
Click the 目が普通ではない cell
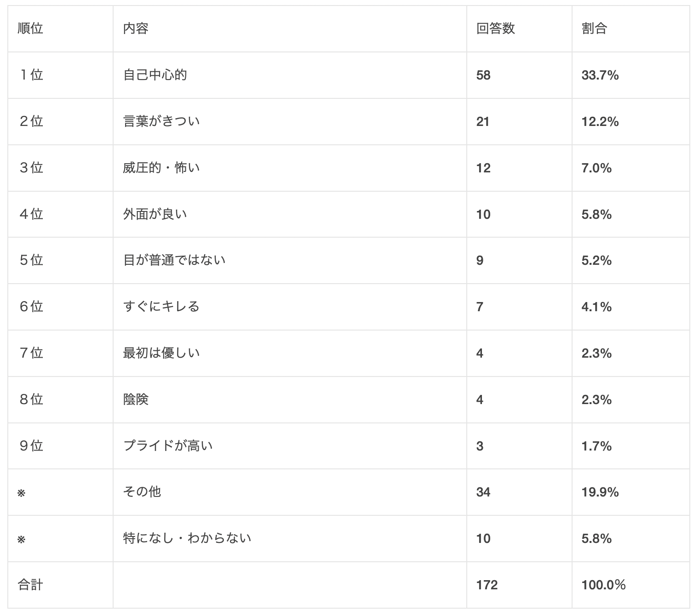[174, 260]
